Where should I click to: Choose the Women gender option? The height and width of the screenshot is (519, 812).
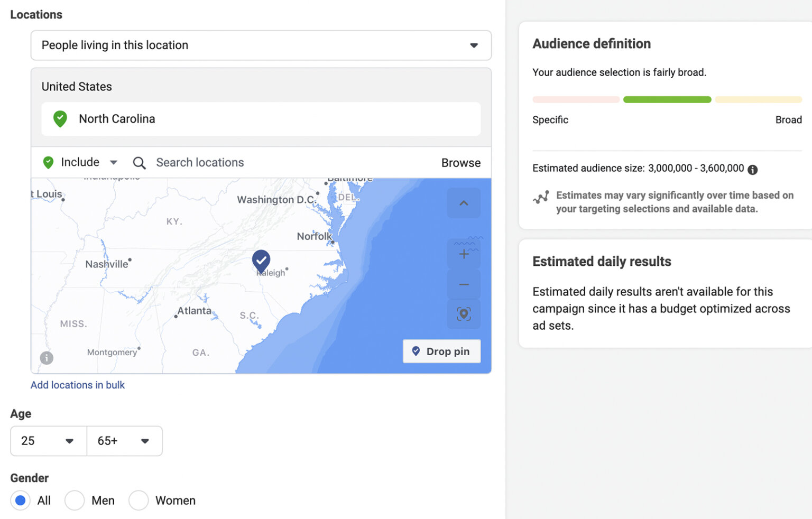(x=139, y=500)
